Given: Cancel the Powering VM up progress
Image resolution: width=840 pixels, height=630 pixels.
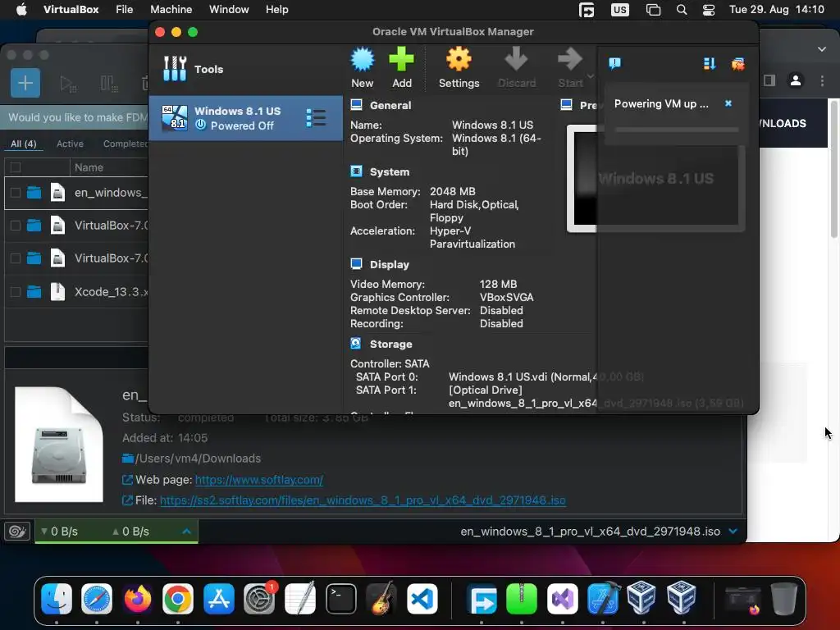Looking at the screenshot, I should (728, 103).
